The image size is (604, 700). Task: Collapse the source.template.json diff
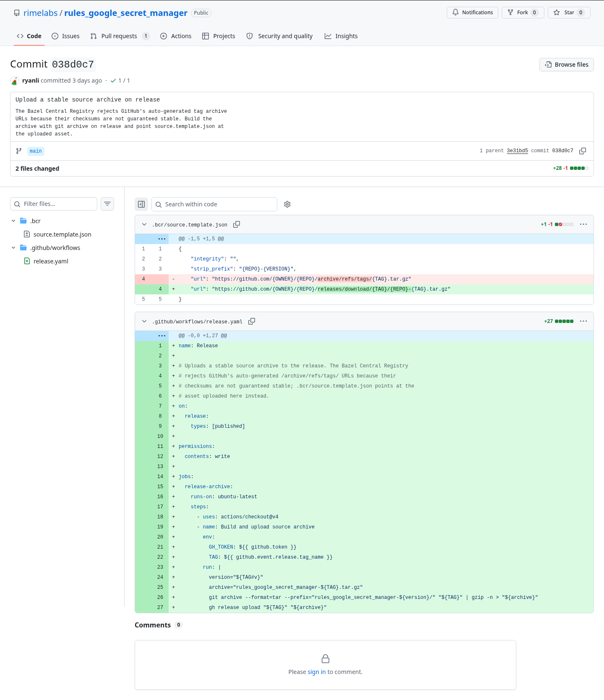144,224
